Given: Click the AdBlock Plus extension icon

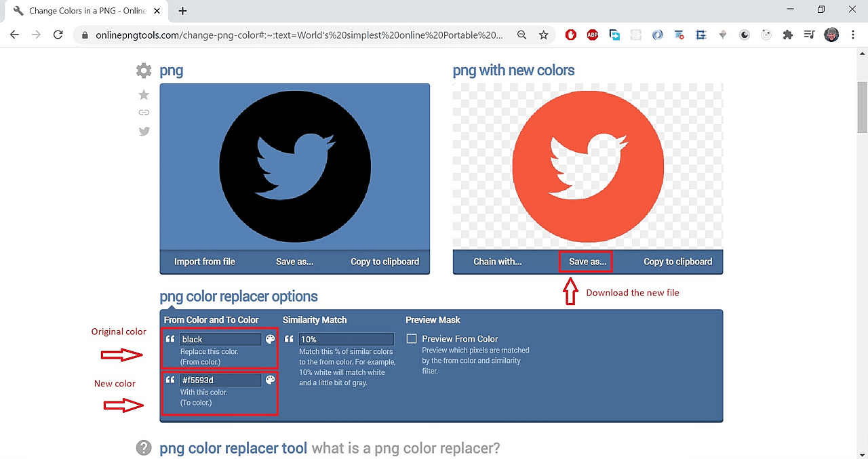Looking at the screenshot, I should point(592,35).
